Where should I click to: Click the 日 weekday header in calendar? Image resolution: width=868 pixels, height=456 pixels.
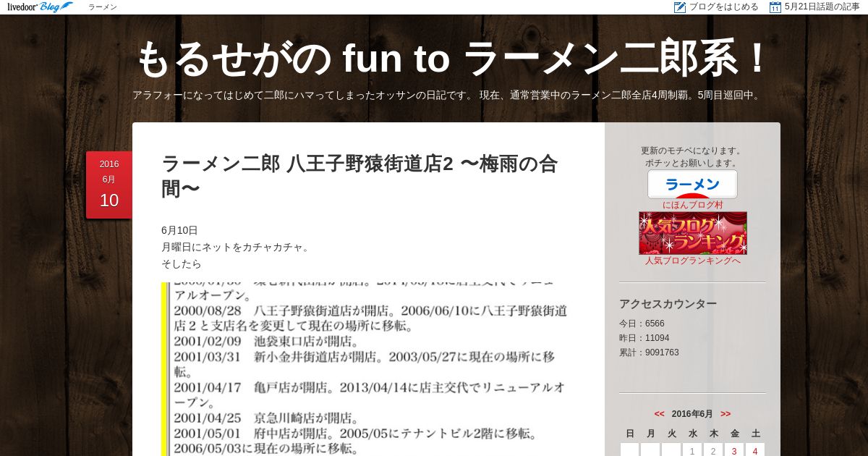630,434
